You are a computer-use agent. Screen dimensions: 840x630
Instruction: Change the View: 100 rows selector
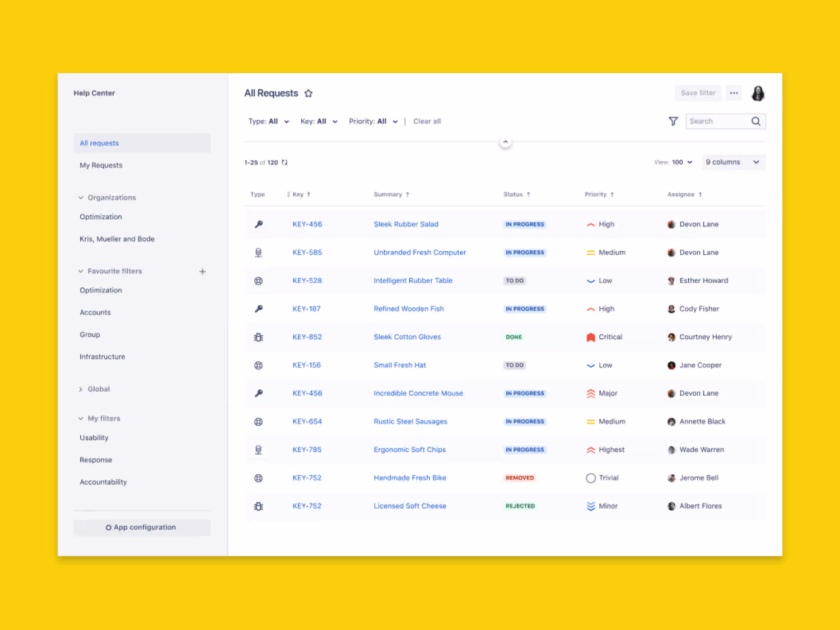pyautogui.click(x=674, y=162)
